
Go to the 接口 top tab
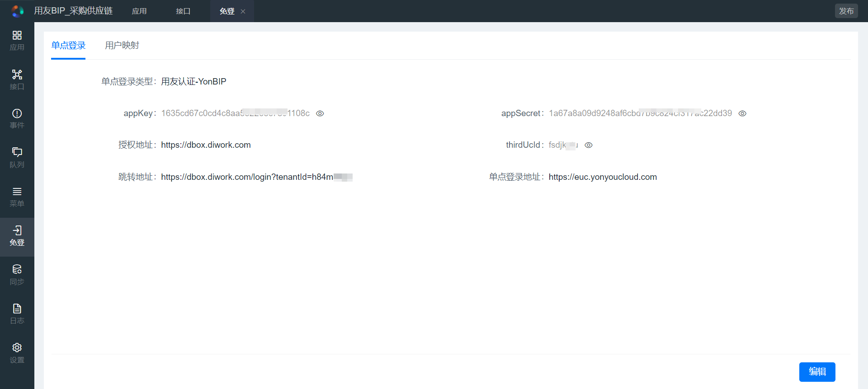click(183, 11)
